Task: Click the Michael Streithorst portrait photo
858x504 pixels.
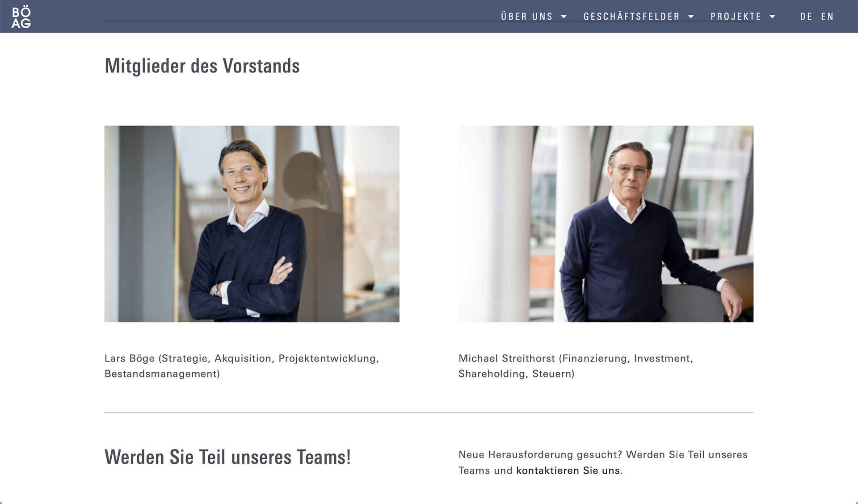Action: [x=606, y=224]
